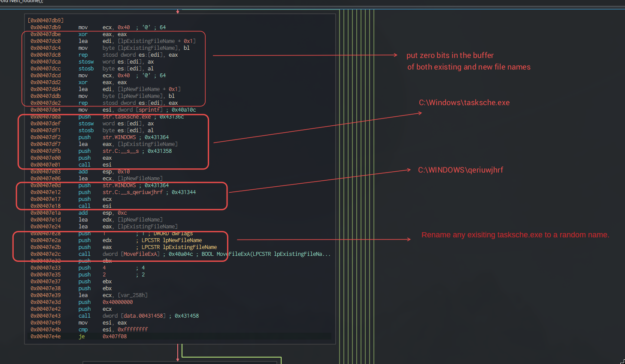
Task: Select push eax at 0x00407e2b
Action: click(124, 247)
